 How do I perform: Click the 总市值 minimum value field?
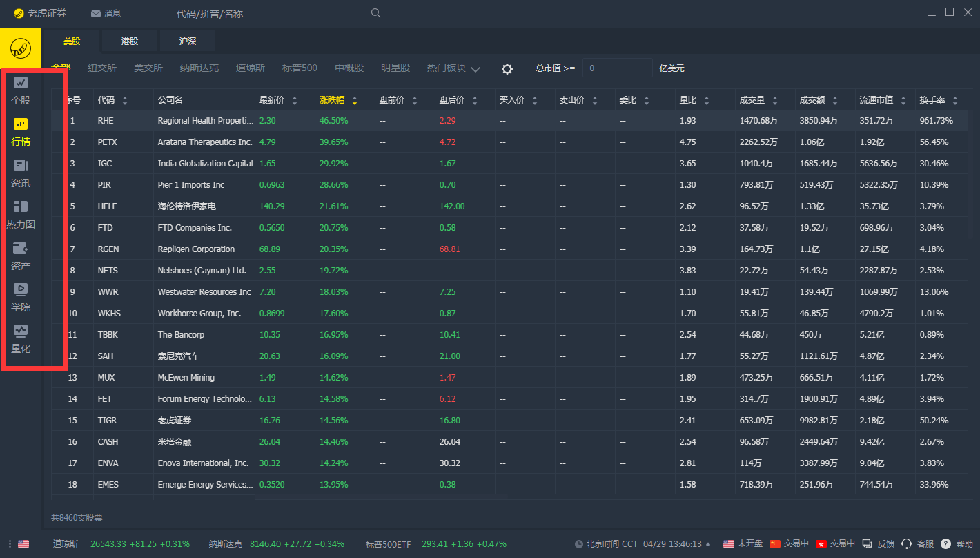[x=618, y=68]
